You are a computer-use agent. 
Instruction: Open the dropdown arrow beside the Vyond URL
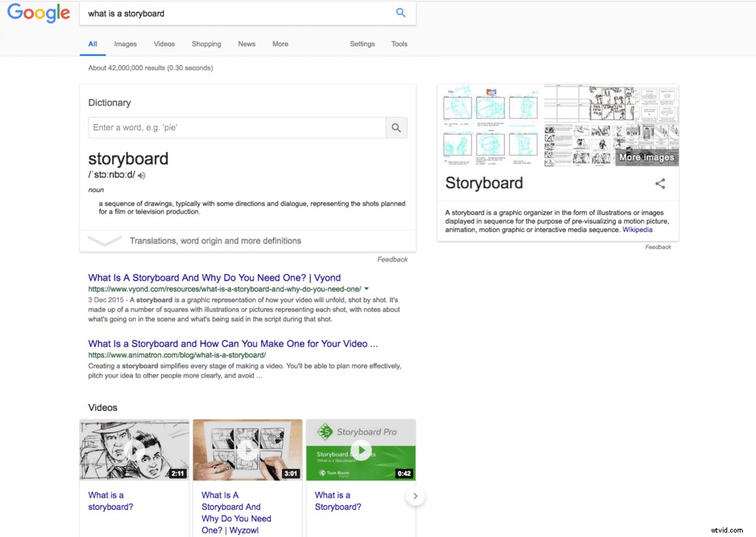click(x=365, y=290)
